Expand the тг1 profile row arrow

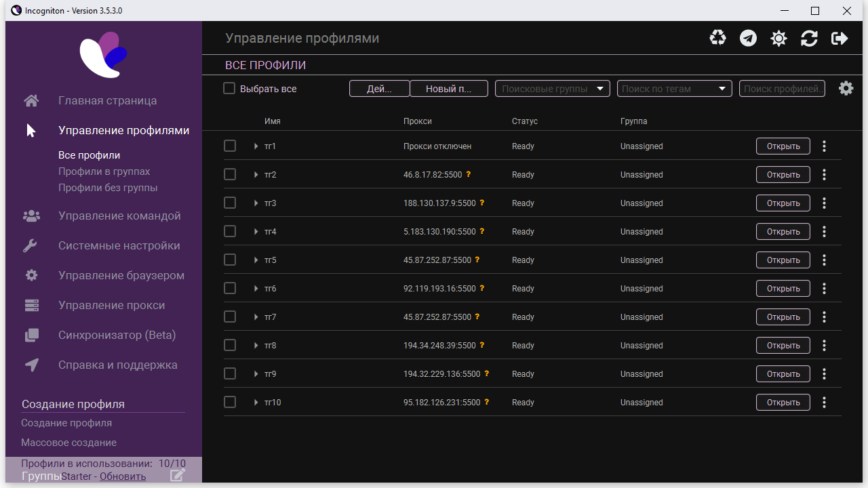coord(256,146)
